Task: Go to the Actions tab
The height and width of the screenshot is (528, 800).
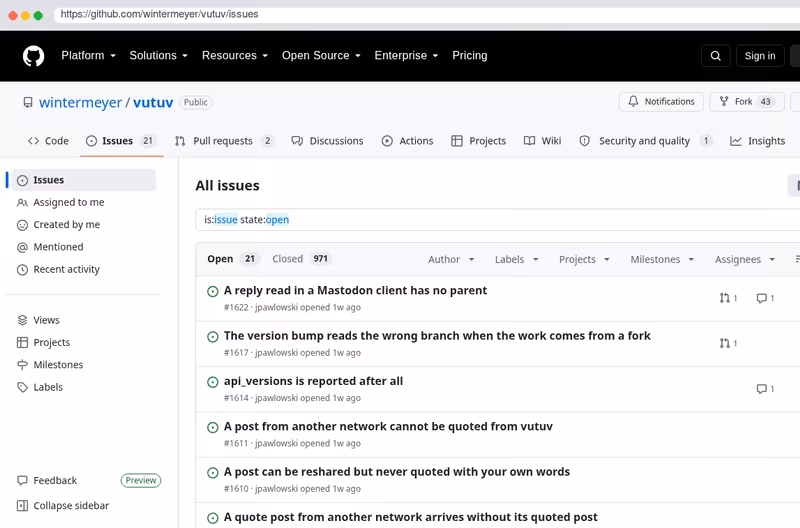Action: pyautogui.click(x=408, y=141)
